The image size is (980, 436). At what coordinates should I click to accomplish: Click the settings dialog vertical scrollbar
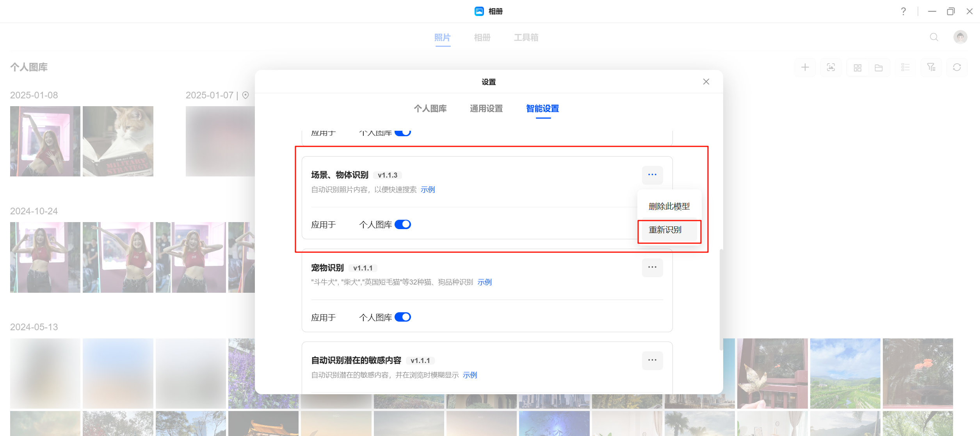[x=721, y=300]
